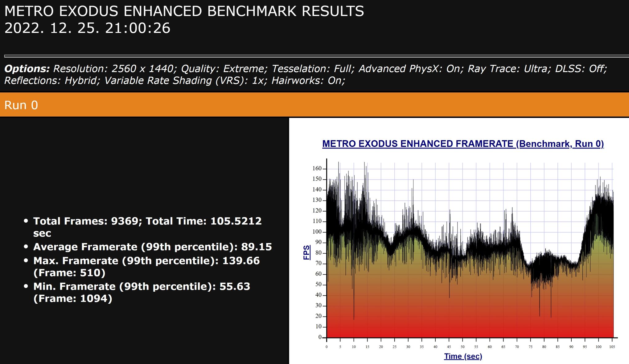Click the DLSS: Off text
The width and height of the screenshot is (629, 364).
581,69
